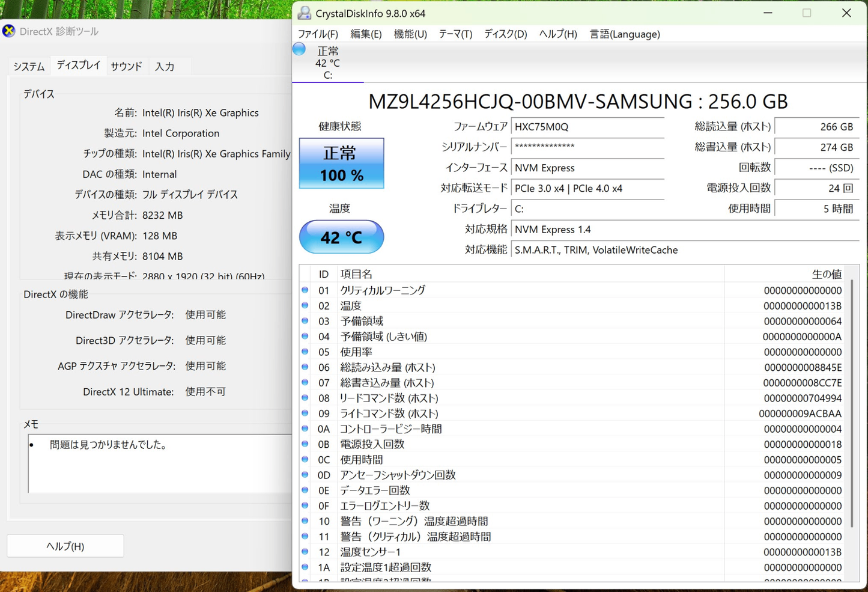Click the memo text 問題は見つかりませんでした。
The height and width of the screenshot is (592, 868).
click(x=109, y=445)
